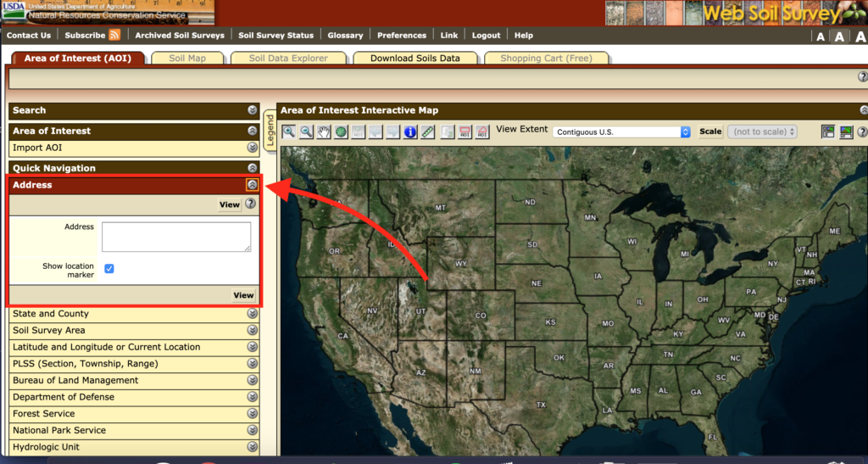Switch to the Download Soils Data tab
The width and height of the screenshot is (868, 464).
pyautogui.click(x=415, y=59)
